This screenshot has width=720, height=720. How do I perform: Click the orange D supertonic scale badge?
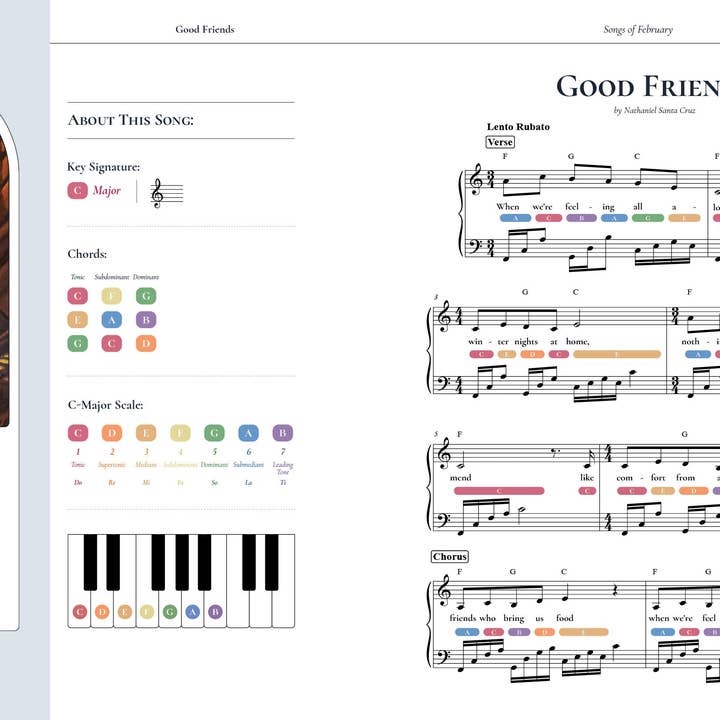tap(112, 433)
